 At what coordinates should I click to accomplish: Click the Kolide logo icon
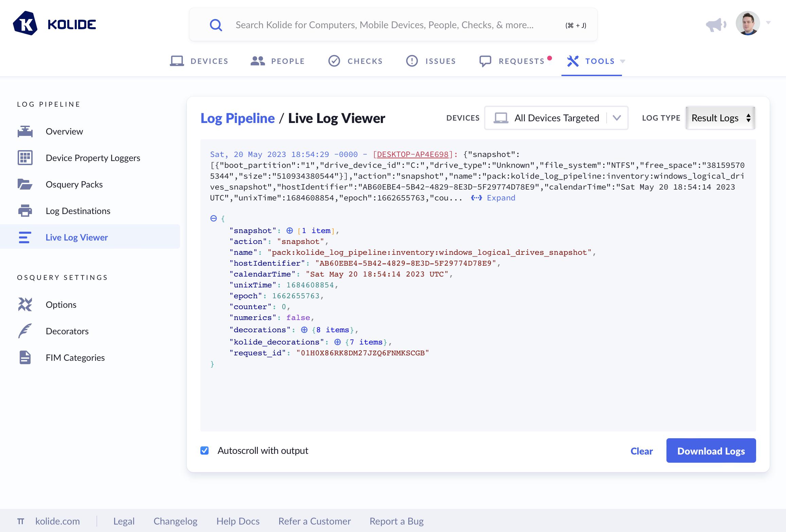click(x=25, y=24)
